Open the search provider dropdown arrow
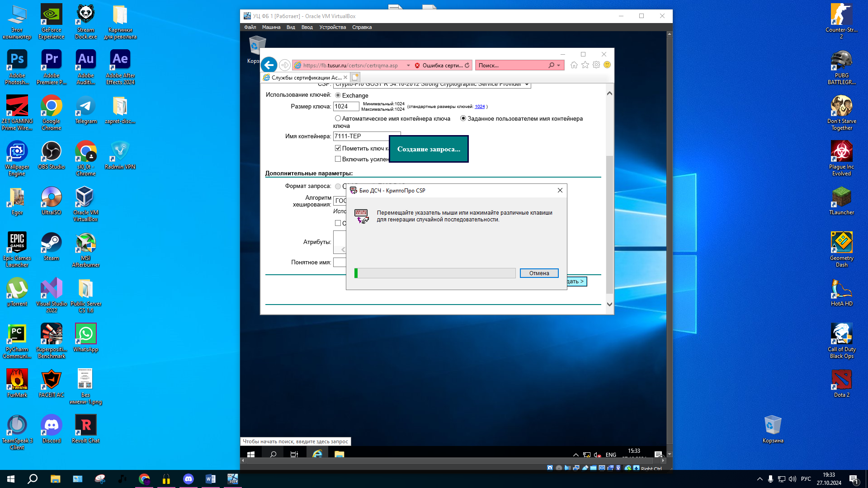Viewport: 868px width, 488px height. (559, 65)
